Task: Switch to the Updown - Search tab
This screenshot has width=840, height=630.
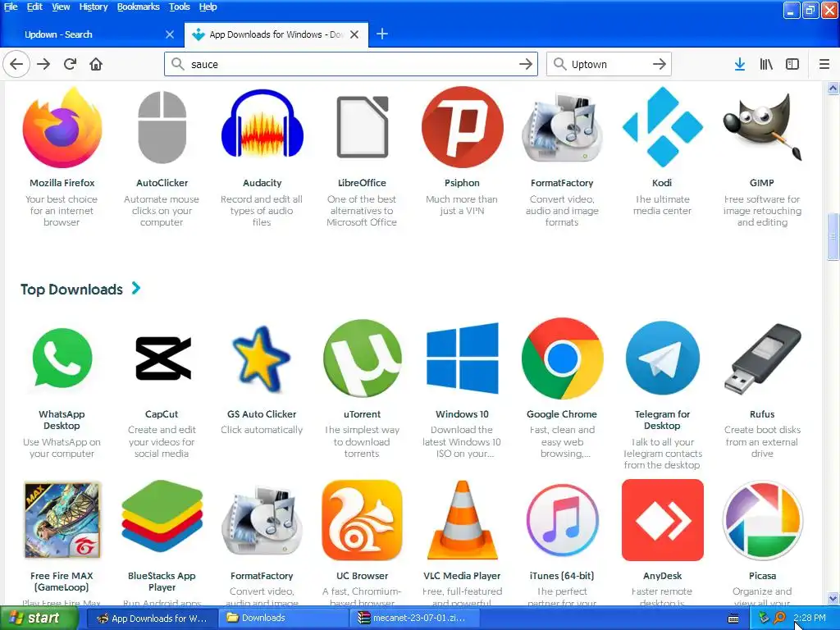Action: coord(91,34)
